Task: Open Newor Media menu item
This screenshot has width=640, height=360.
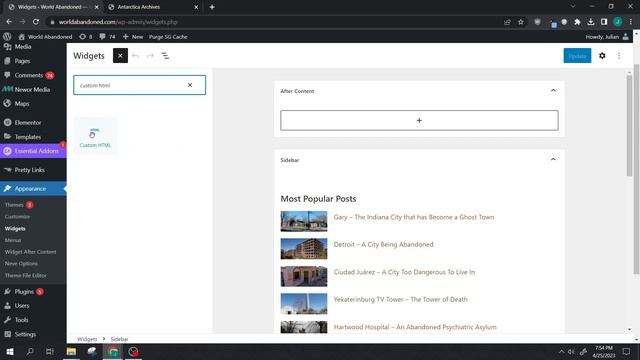Action: tap(32, 89)
